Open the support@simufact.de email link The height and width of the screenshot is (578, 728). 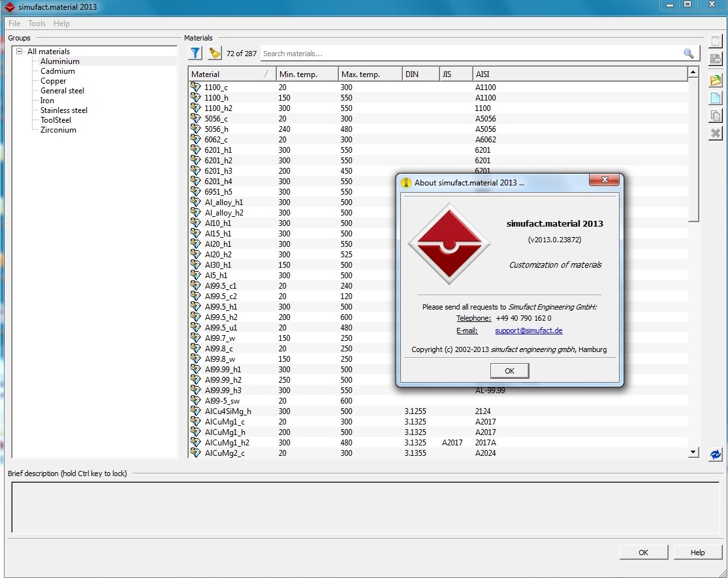click(x=528, y=330)
